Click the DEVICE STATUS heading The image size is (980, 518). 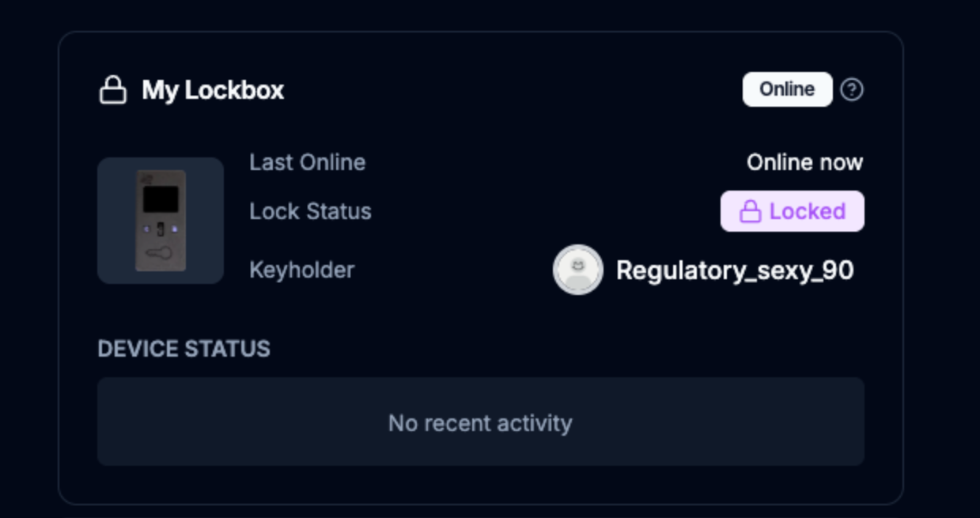tap(184, 349)
